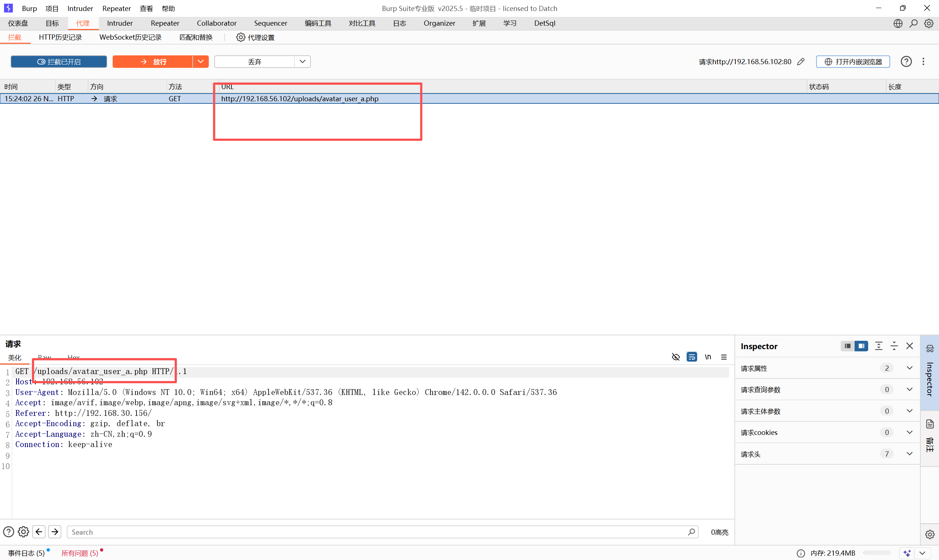
Task: Open the Notes icon in right sidebar
Action: pyautogui.click(x=929, y=424)
